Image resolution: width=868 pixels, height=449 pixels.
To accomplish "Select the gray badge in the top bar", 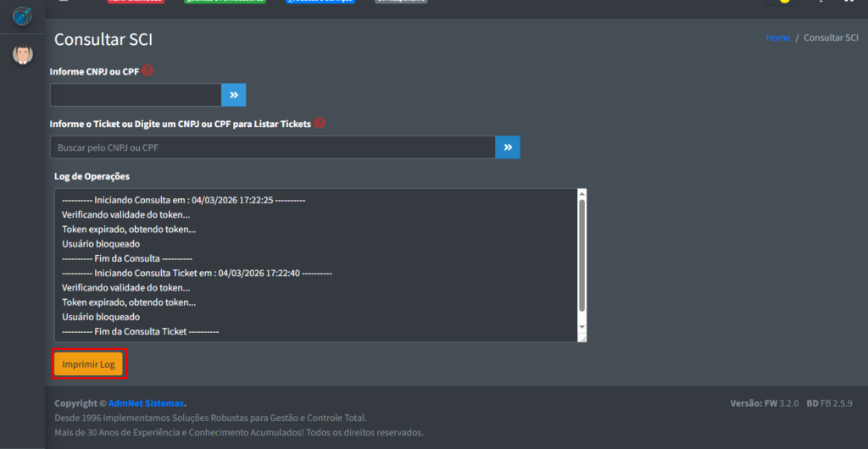I will [x=401, y=1].
